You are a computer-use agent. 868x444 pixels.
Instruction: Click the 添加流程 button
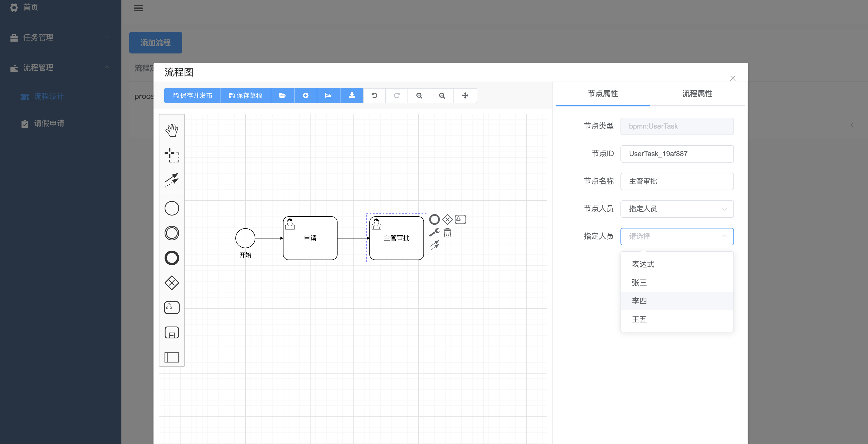pos(155,42)
